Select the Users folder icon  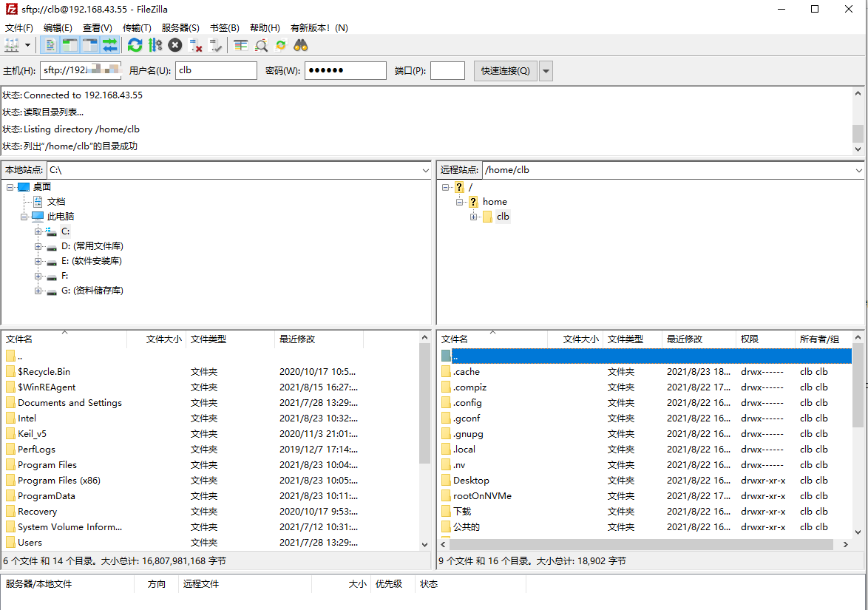click(x=10, y=543)
